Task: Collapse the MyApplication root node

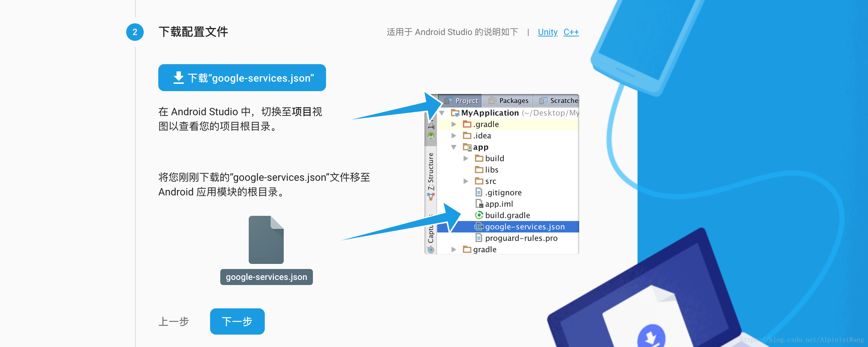Action: (442, 113)
